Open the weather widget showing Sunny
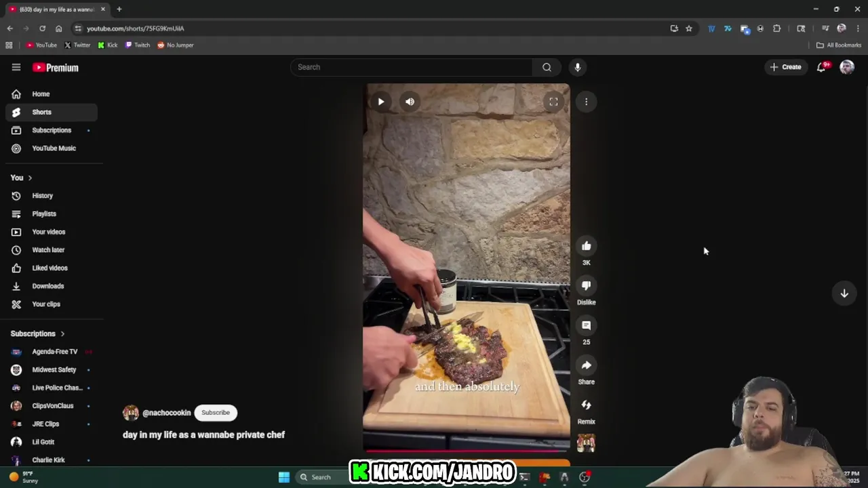Image resolution: width=868 pixels, height=488 pixels. tap(24, 477)
